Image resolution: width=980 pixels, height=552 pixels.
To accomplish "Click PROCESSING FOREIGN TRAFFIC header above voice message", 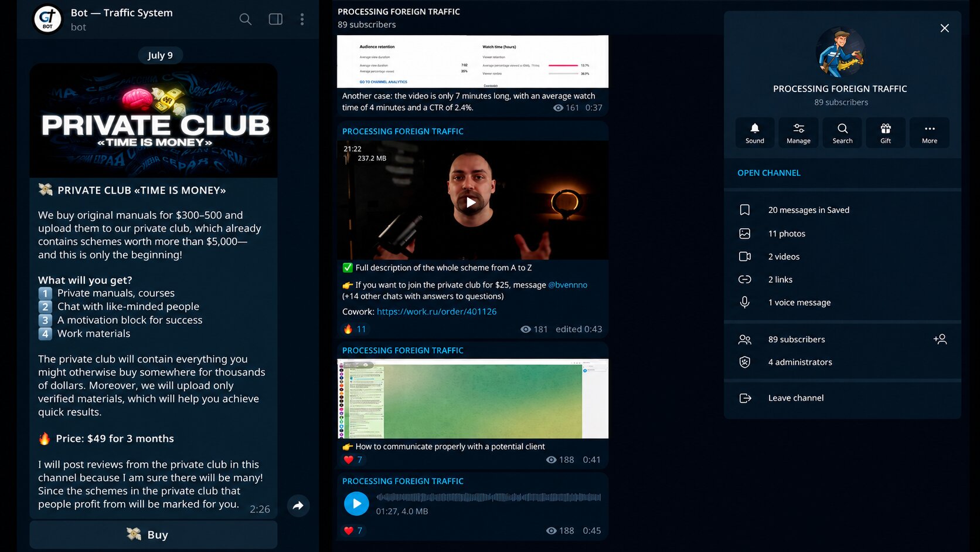I will point(403,481).
